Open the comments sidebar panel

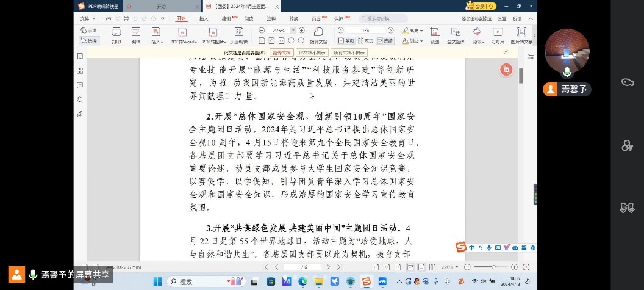click(x=80, y=85)
